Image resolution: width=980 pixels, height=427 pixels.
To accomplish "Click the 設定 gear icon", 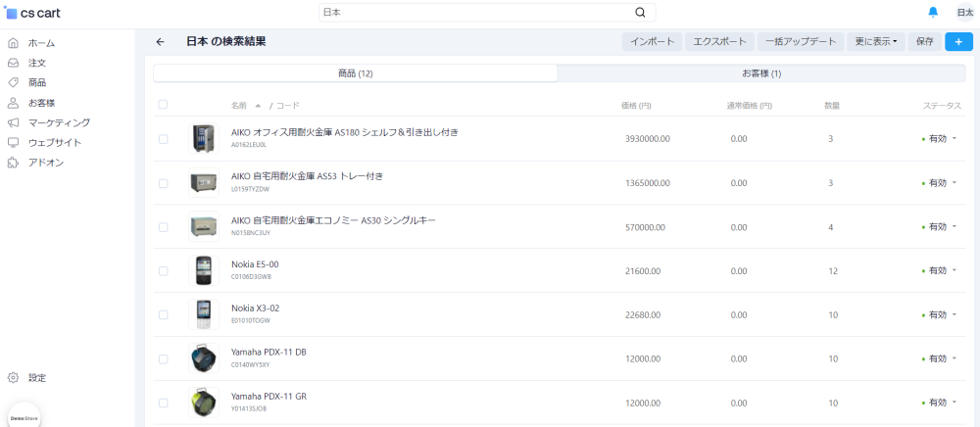I will click(x=13, y=378).
